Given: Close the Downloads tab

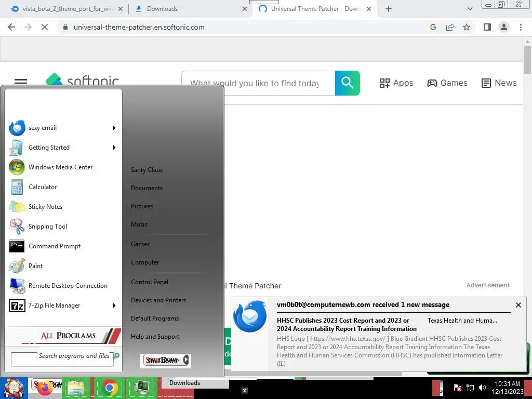Looking at the screenshot, I should (245, 9).
